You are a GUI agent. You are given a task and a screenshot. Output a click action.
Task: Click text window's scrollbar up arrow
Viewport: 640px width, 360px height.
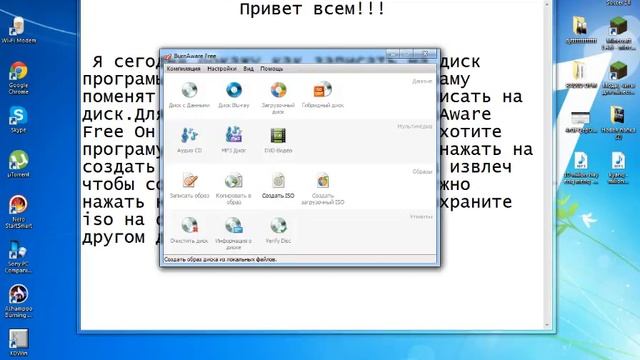(547, 4)
